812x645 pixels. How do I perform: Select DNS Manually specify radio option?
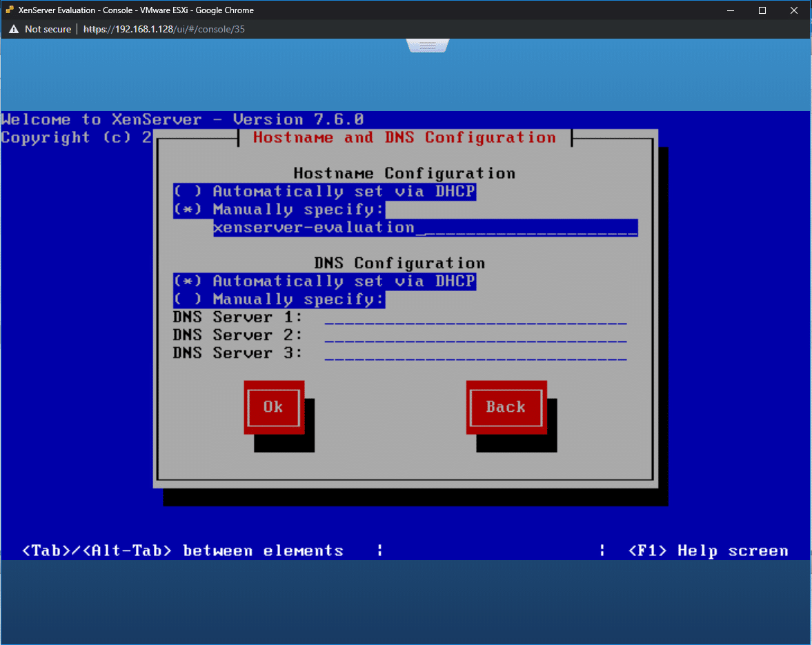pyautogui.click(x=279, y=299)
